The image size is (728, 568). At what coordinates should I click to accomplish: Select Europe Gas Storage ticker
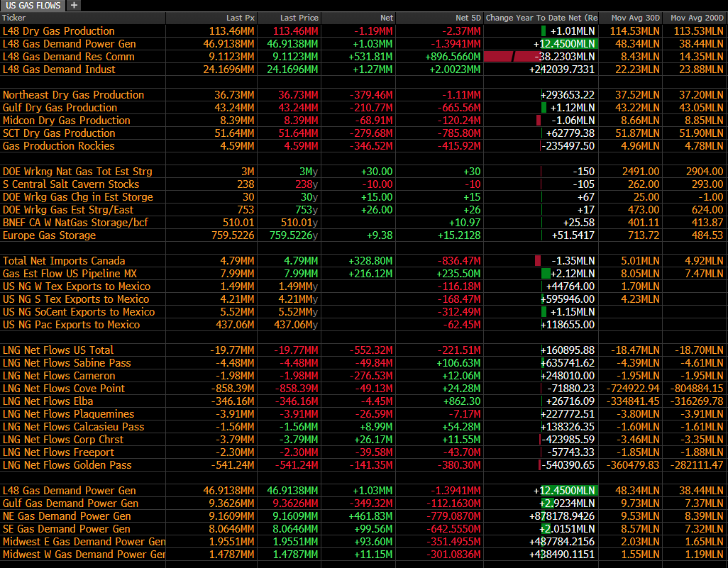(49, 235)
